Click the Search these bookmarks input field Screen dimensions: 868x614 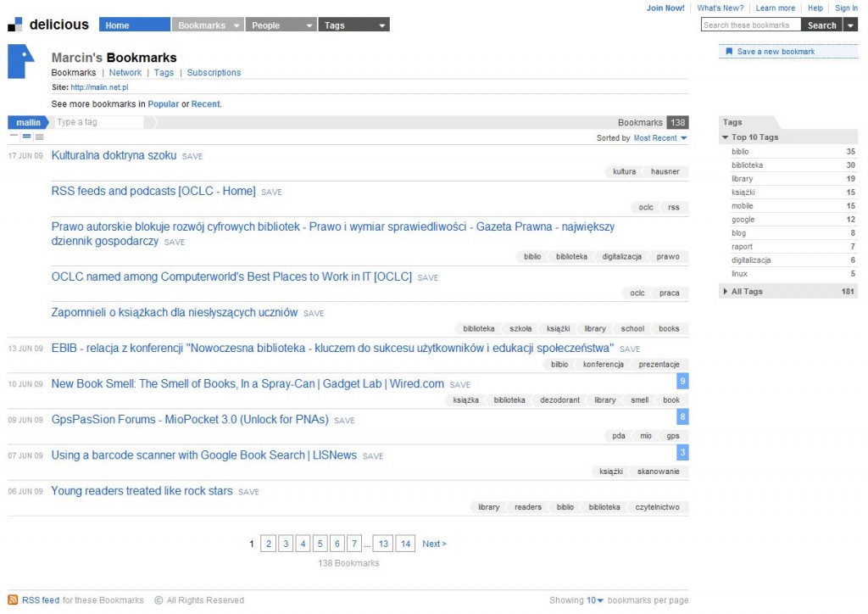pyautogui.click(x=751, y=25)
